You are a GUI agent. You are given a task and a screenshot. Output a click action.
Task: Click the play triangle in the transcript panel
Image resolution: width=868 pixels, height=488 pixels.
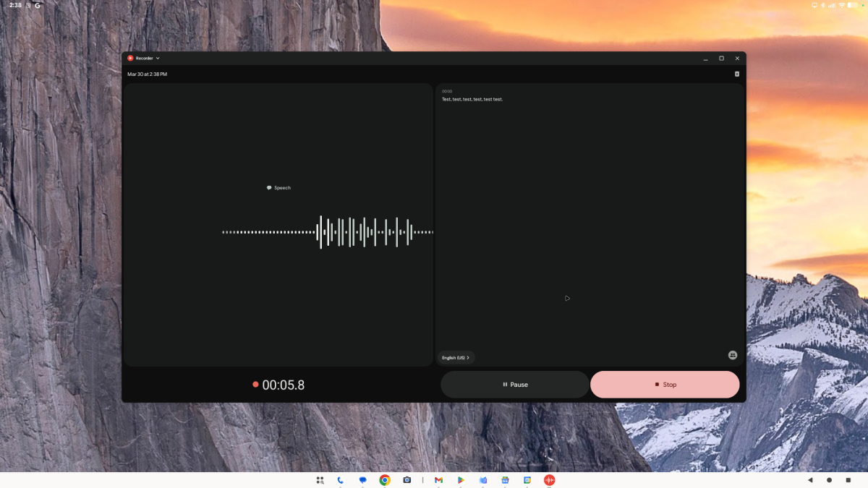pos(567,298)
